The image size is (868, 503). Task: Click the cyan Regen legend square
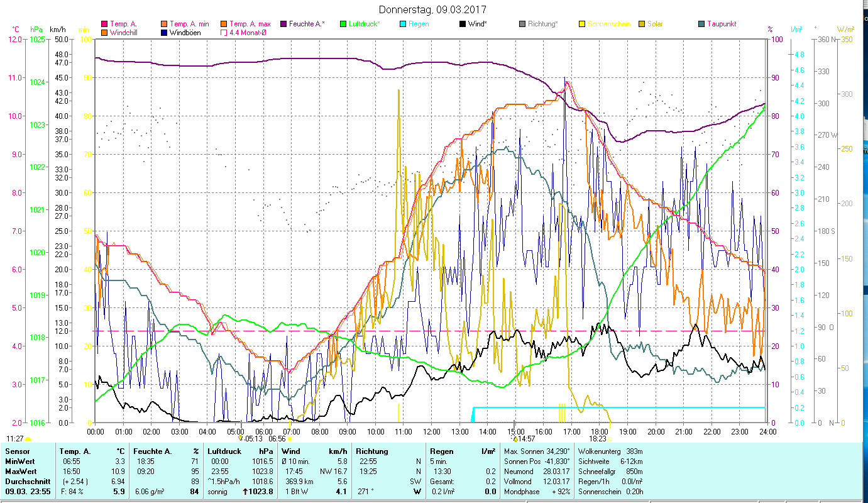point(403,24)
